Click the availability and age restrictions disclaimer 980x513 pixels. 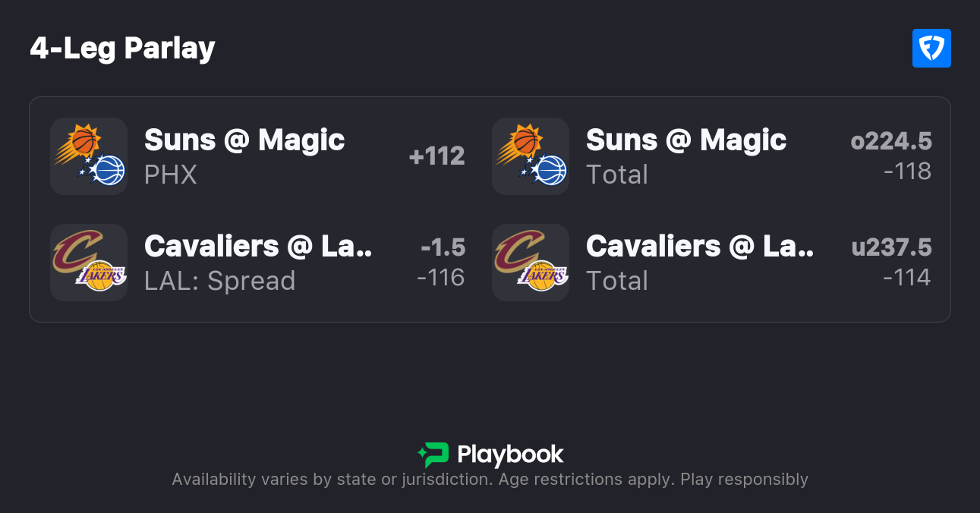click(490, 480)
